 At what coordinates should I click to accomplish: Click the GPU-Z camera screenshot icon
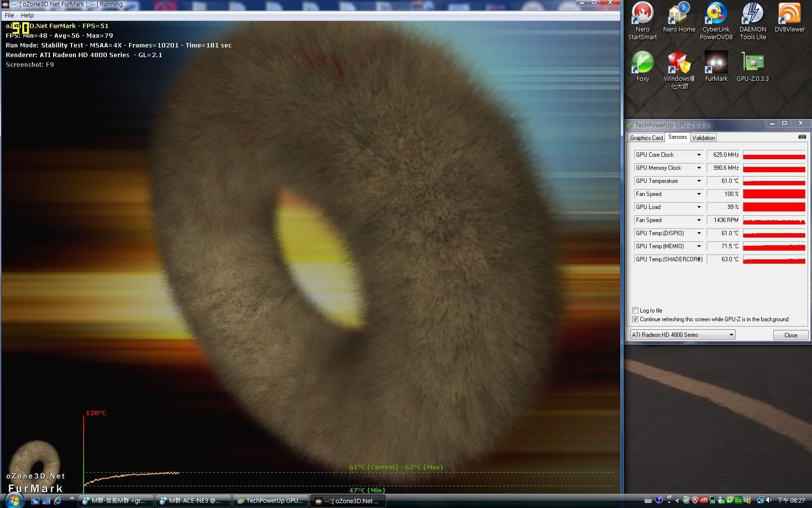click(802, 137)
